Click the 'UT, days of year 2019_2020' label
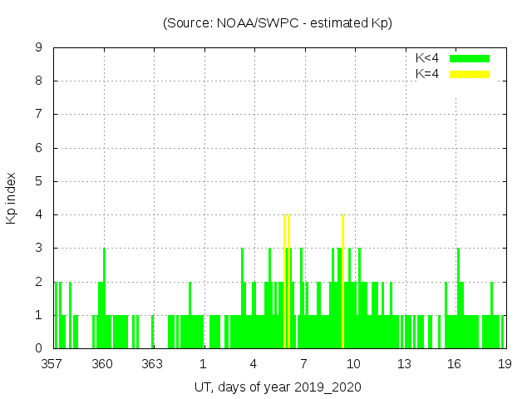Image resolution: width=532 pixels, height=399 pixels. [278, 387]
